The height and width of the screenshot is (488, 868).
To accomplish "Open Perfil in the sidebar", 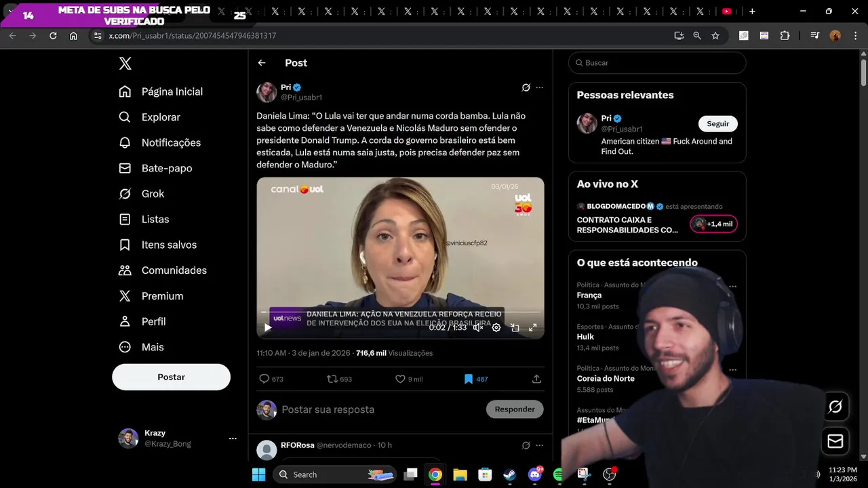I will tap(142, 321).
